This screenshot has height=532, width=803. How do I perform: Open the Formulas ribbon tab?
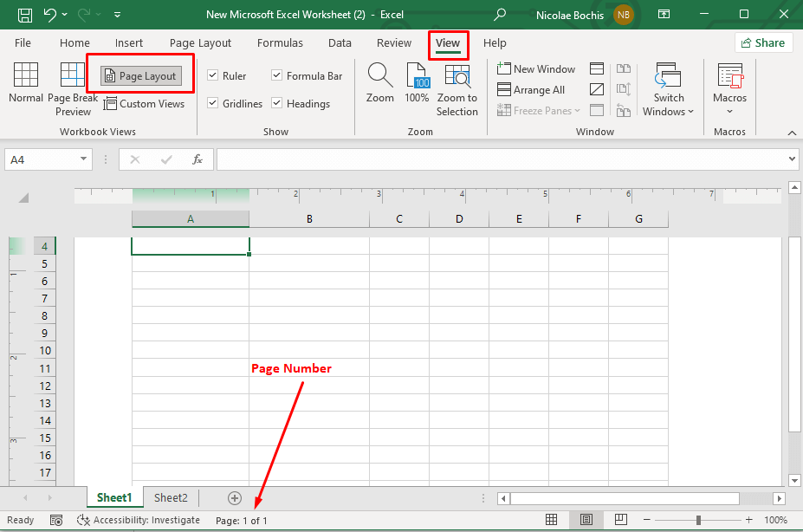click(280, 43)
